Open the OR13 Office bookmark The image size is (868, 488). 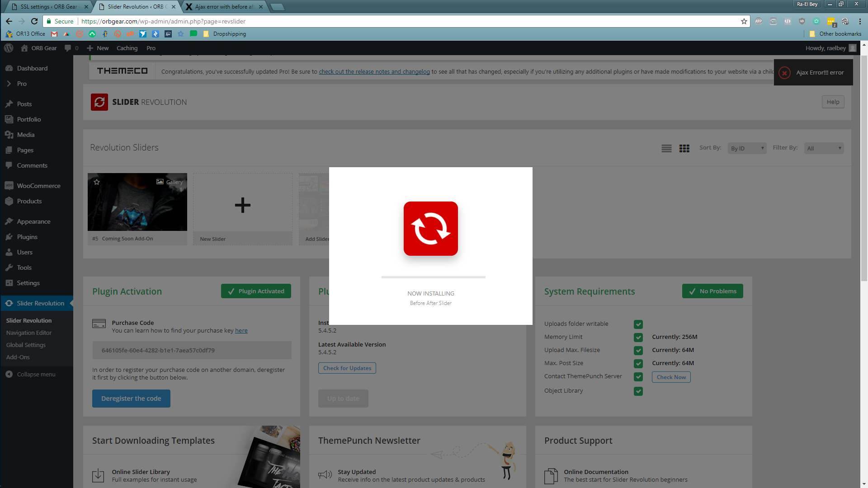pos(26,34)
